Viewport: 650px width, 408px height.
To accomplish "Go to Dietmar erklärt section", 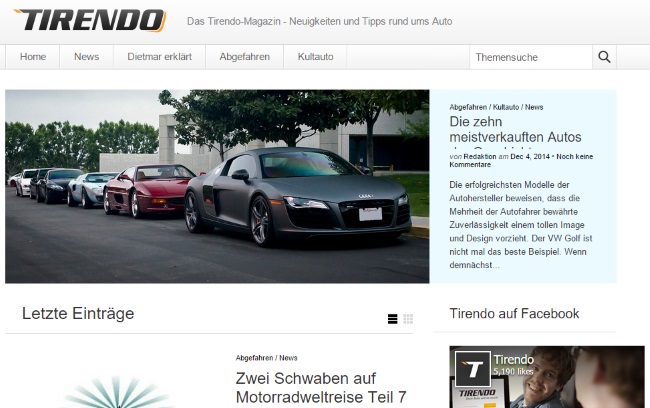I will coord(160,57).
